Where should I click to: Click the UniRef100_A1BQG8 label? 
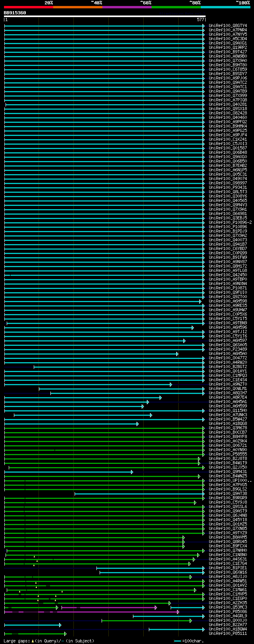coord(228,424)
